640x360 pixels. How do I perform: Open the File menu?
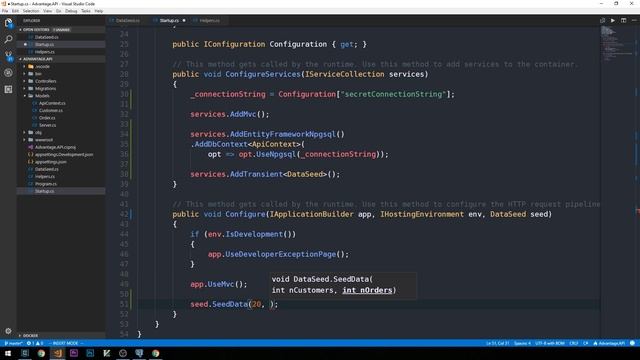(x=5, y=11)
